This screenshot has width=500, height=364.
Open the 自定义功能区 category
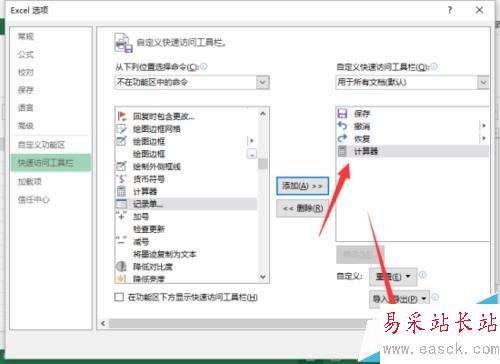click(41, 145)
